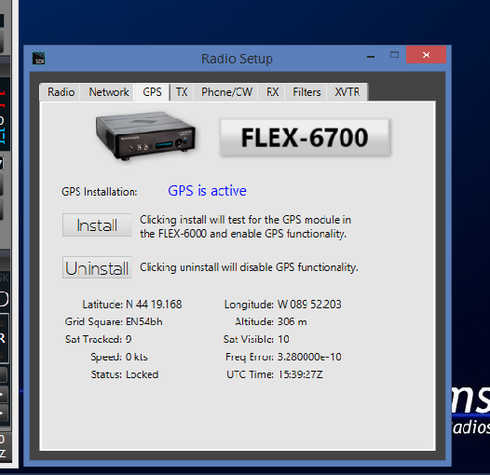The image size is (490, 475).
Task: Maximize the Radio Setup window
Action: tap(395, 55)
